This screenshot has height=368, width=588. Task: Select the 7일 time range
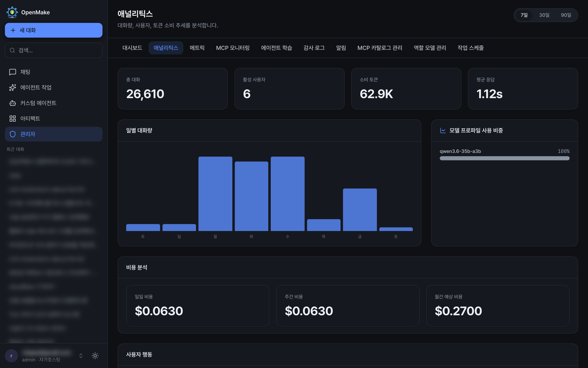pyautogui.click(x=524, y=15)
